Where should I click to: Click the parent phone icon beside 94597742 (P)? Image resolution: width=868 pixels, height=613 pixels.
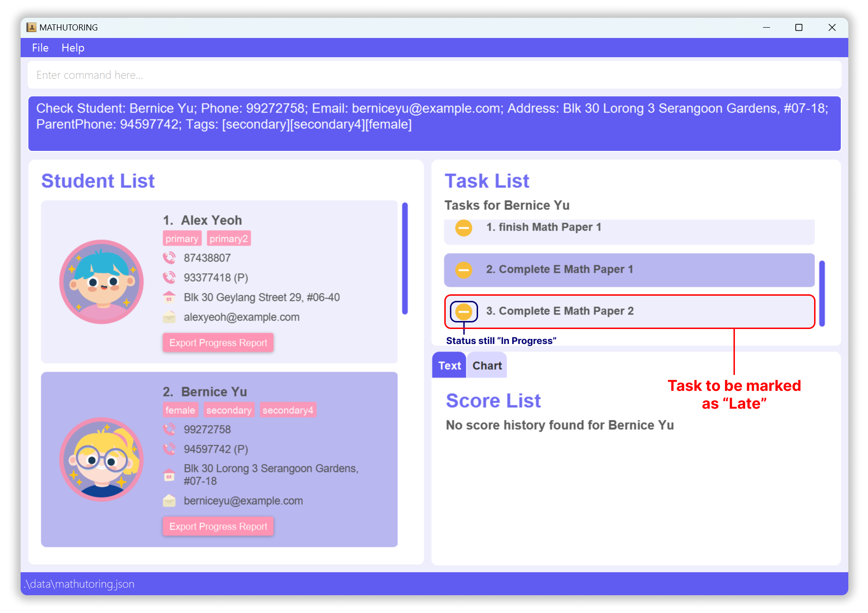point(169,449)
